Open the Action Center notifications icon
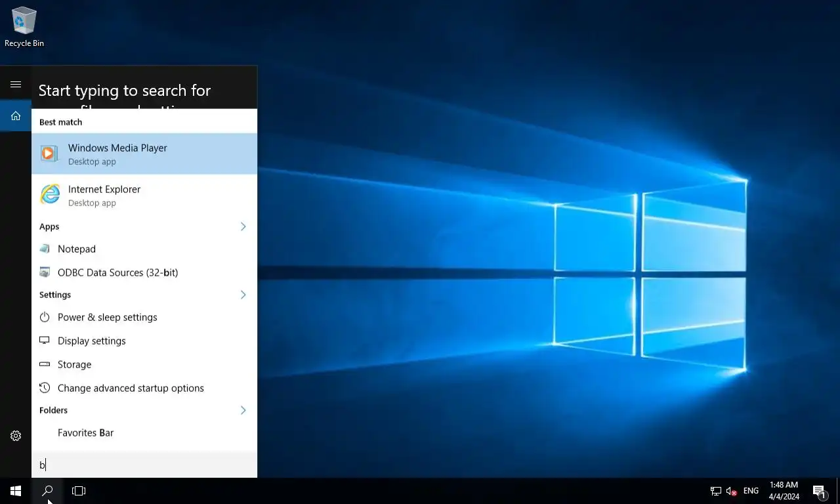This screenshot has width=840, height=504. point(819,491)
